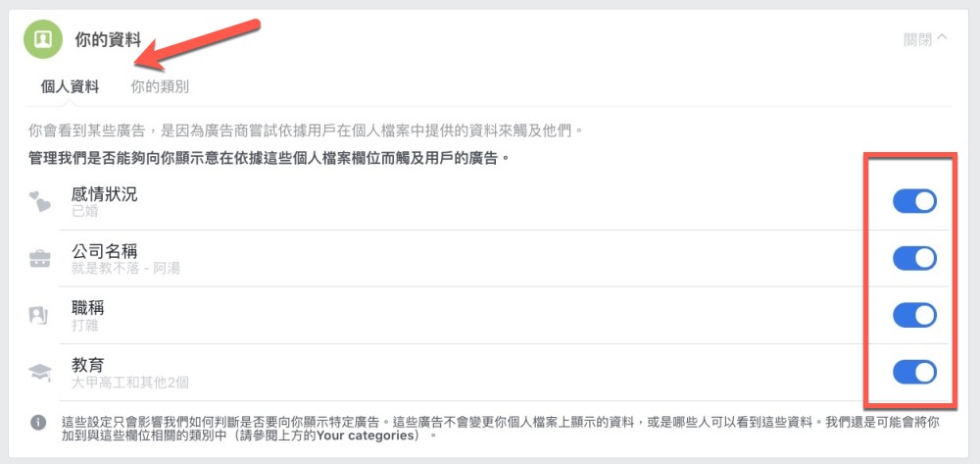The image size is (980, 464).
Task: Switch off the 教育 ad toggle
Action: (x=913, y=373)
